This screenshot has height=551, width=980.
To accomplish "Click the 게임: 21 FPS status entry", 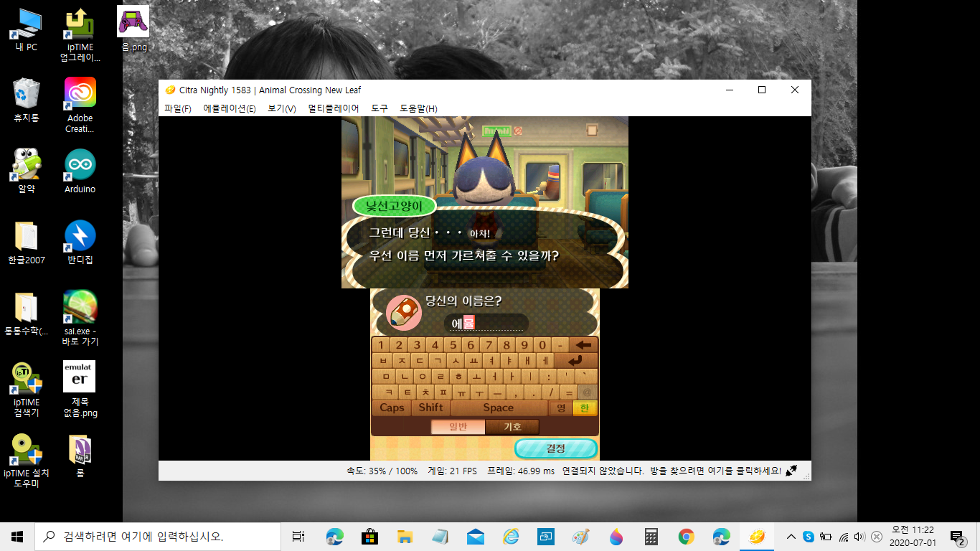I will (x=452, y=471).
